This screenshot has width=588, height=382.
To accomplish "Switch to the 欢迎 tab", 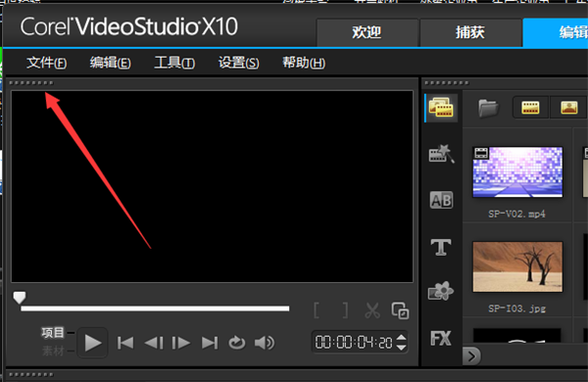I will pyautogui.click(x=367, y=32).
